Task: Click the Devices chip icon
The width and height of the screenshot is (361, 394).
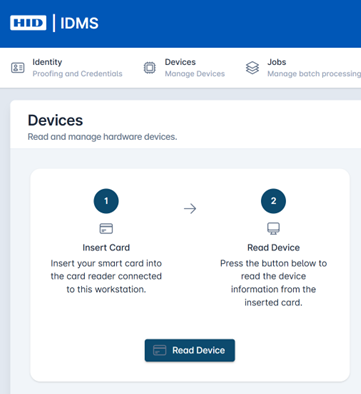Action: coord(150,68)
